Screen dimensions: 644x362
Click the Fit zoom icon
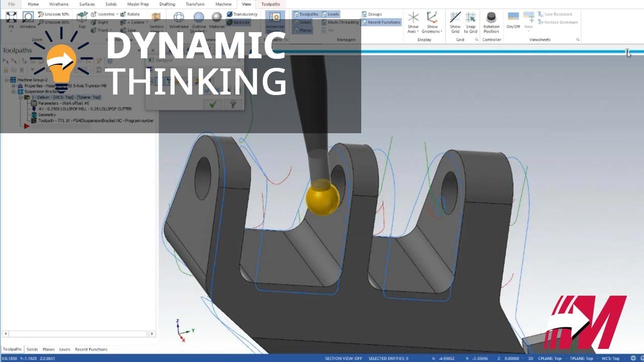pyautogui.click(x=11, y=17)
